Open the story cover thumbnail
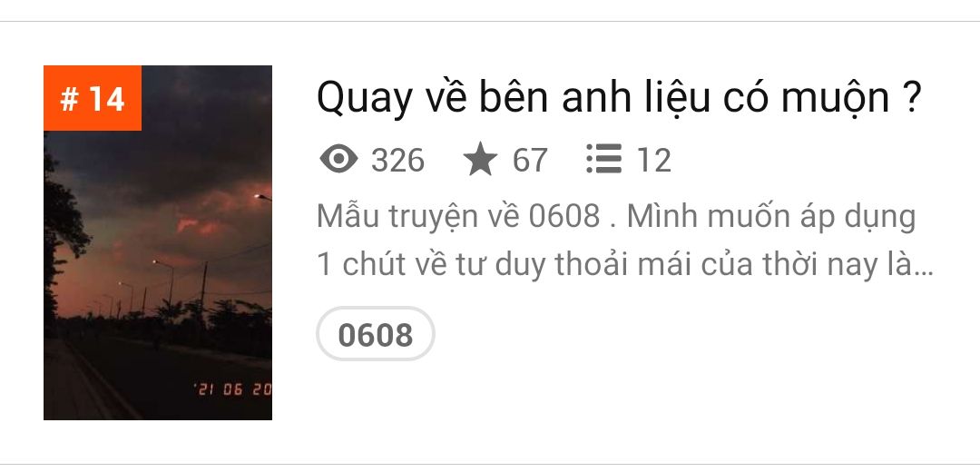The width and height of the screenshot is (980, 472). coord(158,242)
